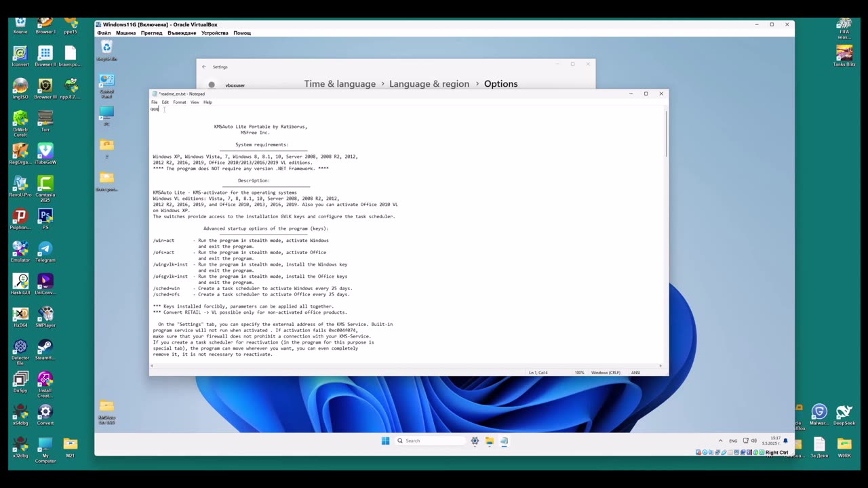Viewport: 868px width, 488px height.
Task: Open VirtualBox Преглед menu
Action: click(151, 33)
